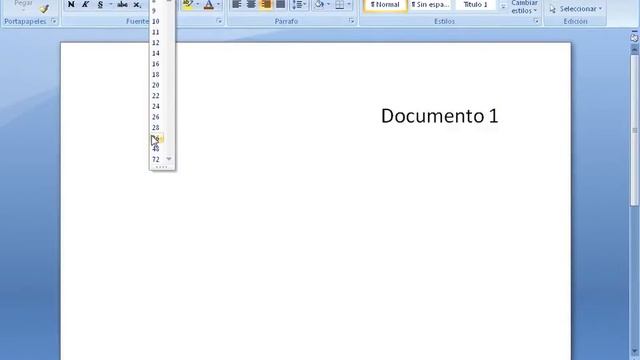Apply the Título 1 style

[x=476, y=5]
